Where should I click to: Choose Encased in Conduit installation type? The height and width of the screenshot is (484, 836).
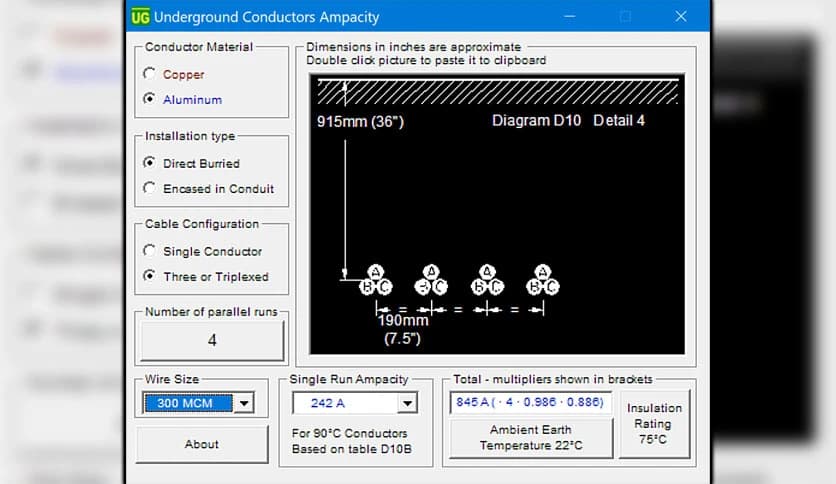pyautogui.click(x=150, y=188)
